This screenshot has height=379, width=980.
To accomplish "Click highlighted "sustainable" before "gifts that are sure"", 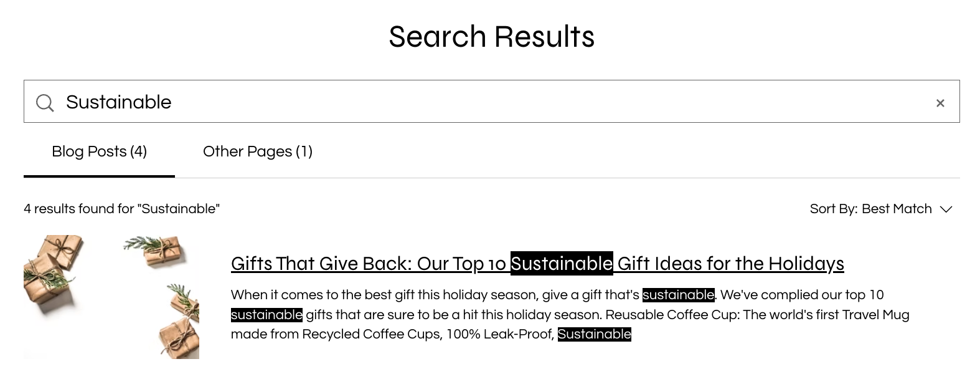I will click(266, 315).
